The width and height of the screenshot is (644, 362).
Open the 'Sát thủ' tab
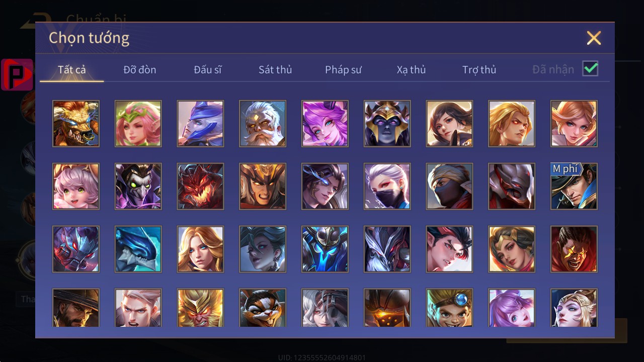coord(275,70)
